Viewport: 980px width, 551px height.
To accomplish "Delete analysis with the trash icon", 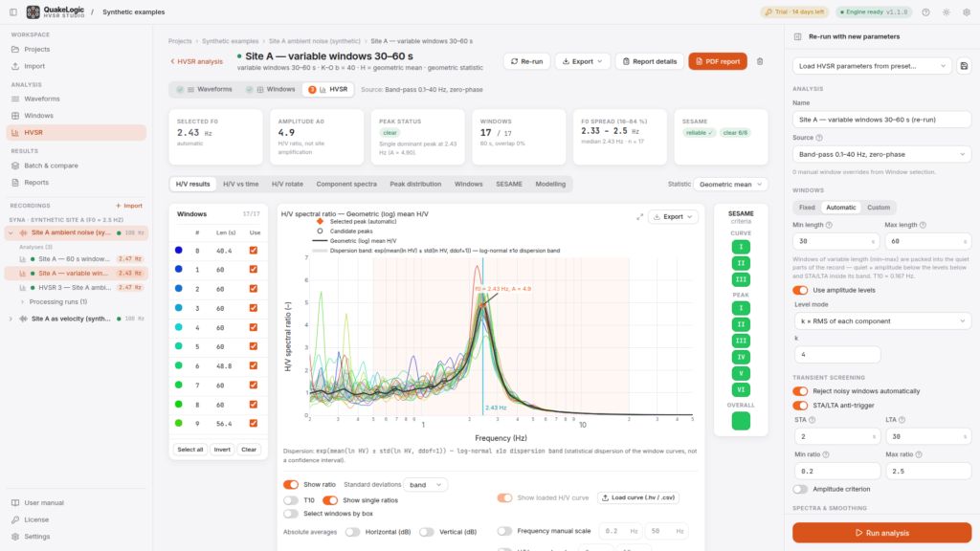I will [x=760, y=61].
